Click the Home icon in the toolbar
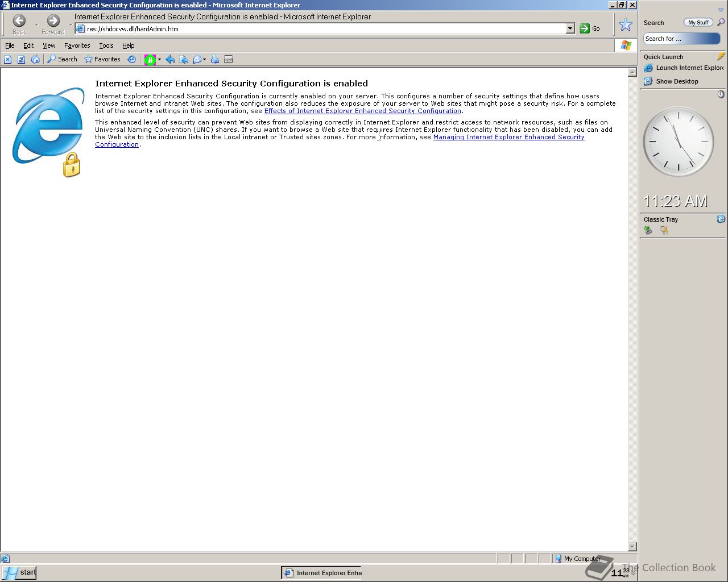Screen dimensions: 728x582 (35, 59)
